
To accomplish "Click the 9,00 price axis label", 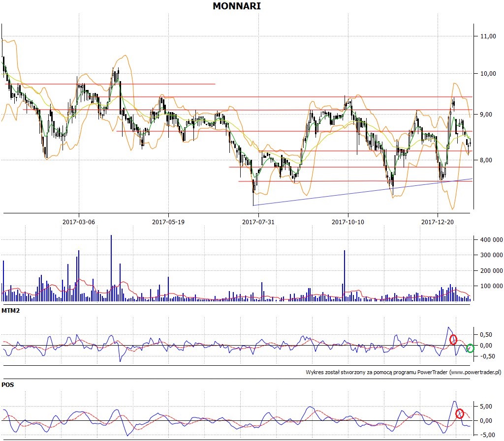I will tap(486, 114).
